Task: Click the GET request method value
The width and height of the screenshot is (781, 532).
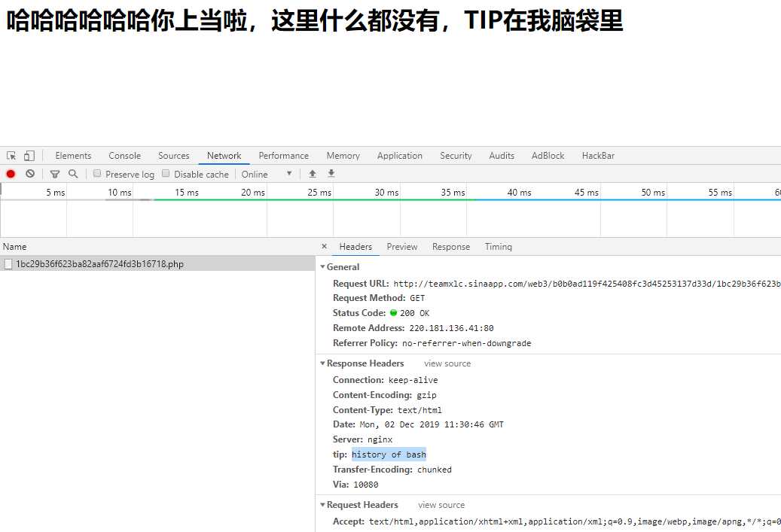Action: (x=417, y=298)
